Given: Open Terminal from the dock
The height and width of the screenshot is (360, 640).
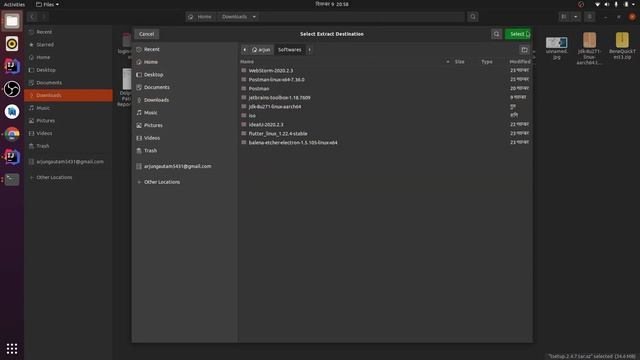Looking at the screenshot, I should tap(12, 179).
